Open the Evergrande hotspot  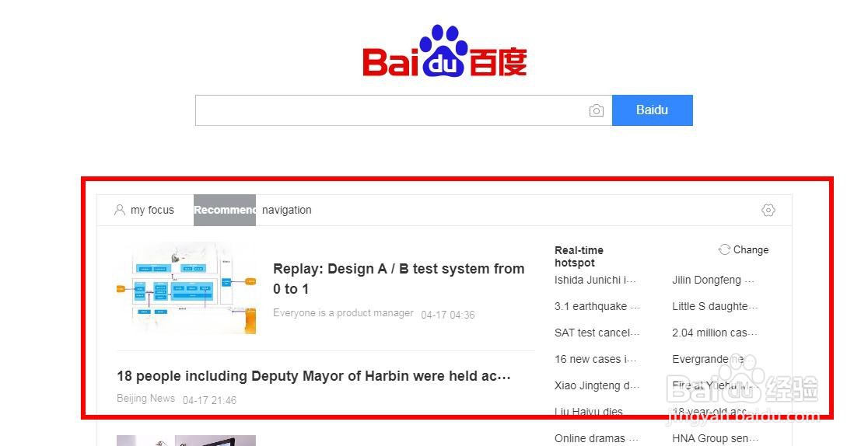click(x=713, y=360)
